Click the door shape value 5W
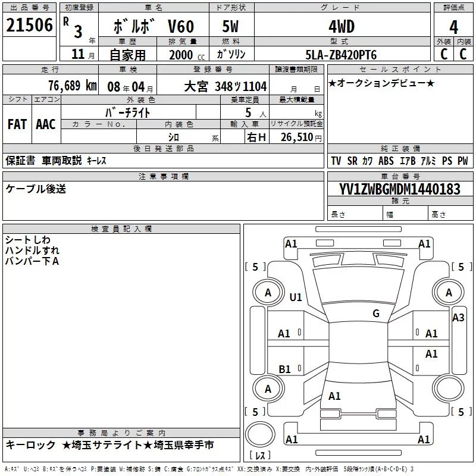 coord(230,26)
